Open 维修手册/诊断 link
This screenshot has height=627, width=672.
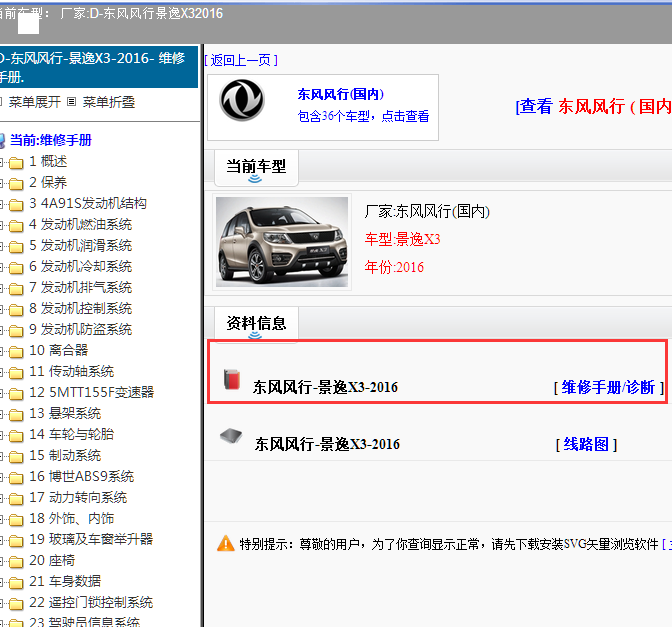click(x=608, y=387)
